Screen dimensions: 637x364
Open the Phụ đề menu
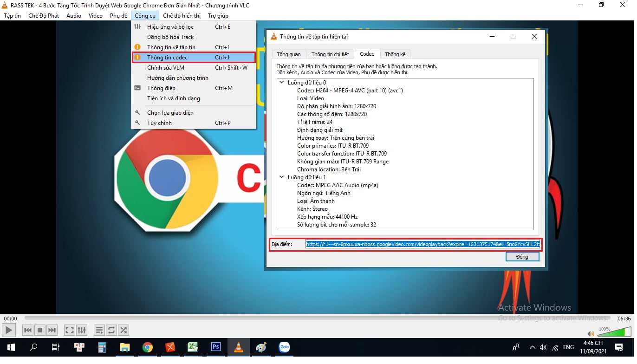(x=118, y=16)
